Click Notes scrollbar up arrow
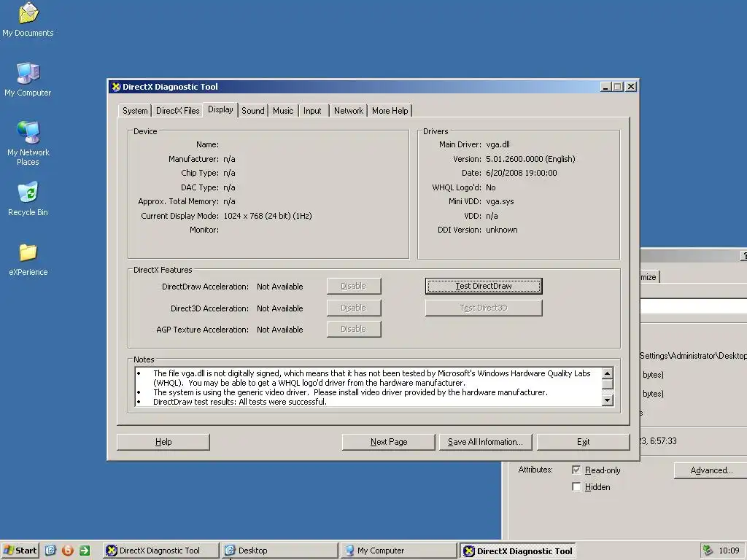 [608, 373]
